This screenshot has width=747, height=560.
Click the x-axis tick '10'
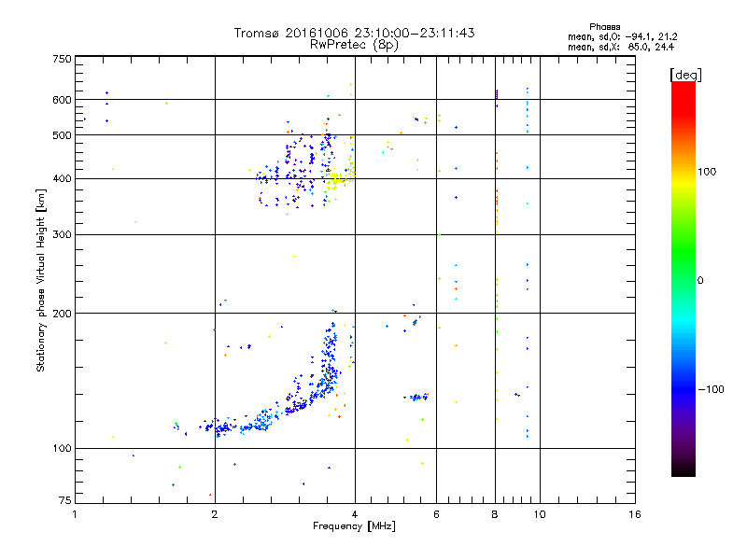[x=540, y=514]
